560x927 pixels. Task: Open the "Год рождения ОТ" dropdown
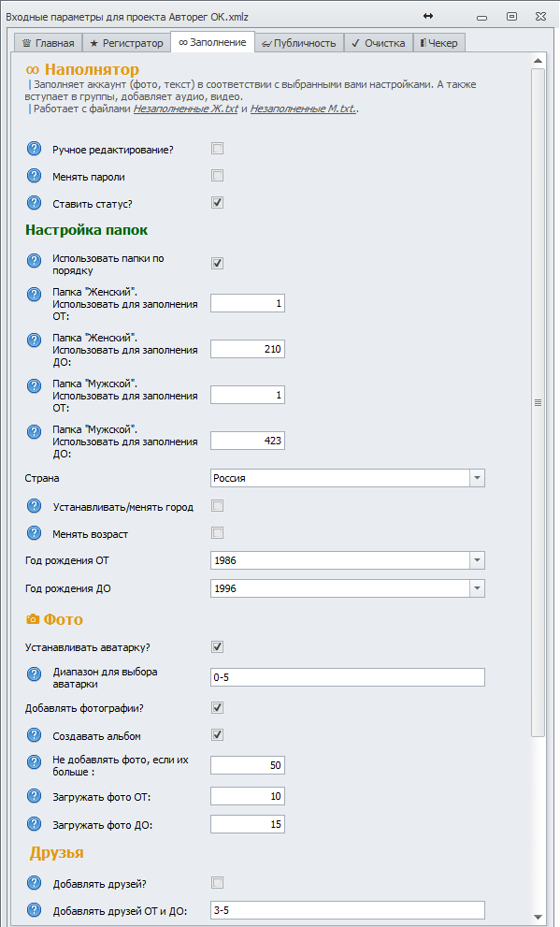pos(476,562)
